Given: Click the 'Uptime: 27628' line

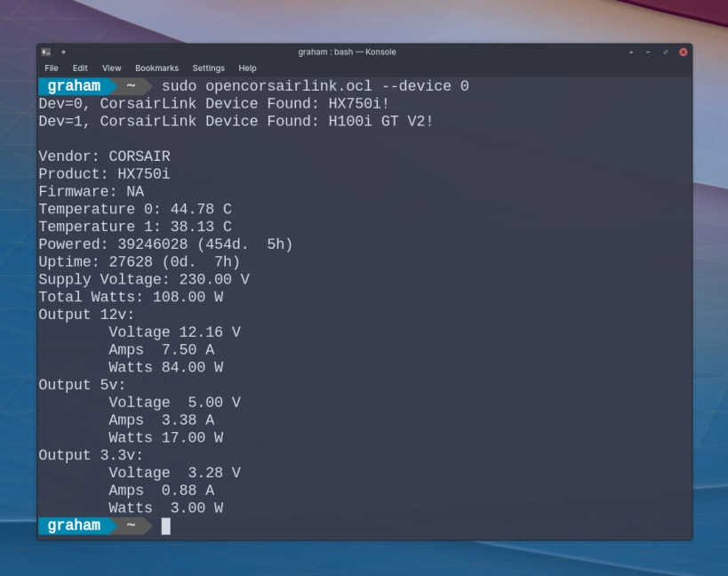Looking at the screenshot, I should click(140, 262).
